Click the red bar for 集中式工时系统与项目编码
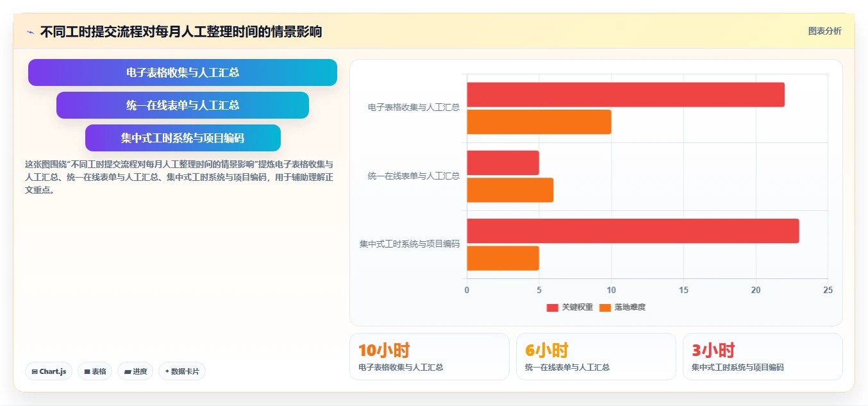Image resolution: width=868 pixels, height=406 pixels. tap(633, 231)
